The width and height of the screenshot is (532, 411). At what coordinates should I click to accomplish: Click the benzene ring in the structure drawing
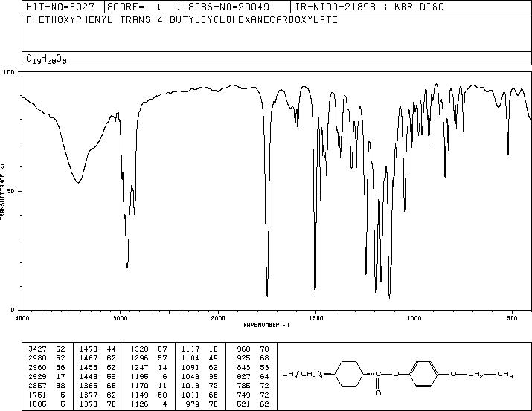[425, 374]
